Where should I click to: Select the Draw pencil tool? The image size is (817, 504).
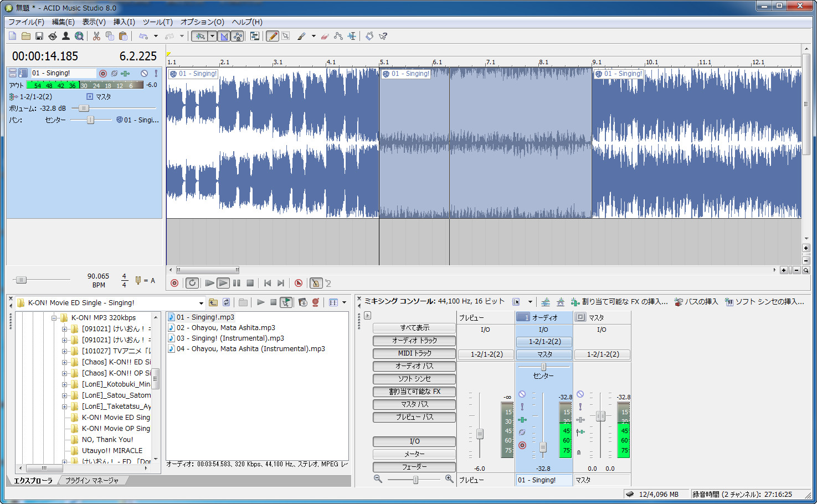(273, 36)
